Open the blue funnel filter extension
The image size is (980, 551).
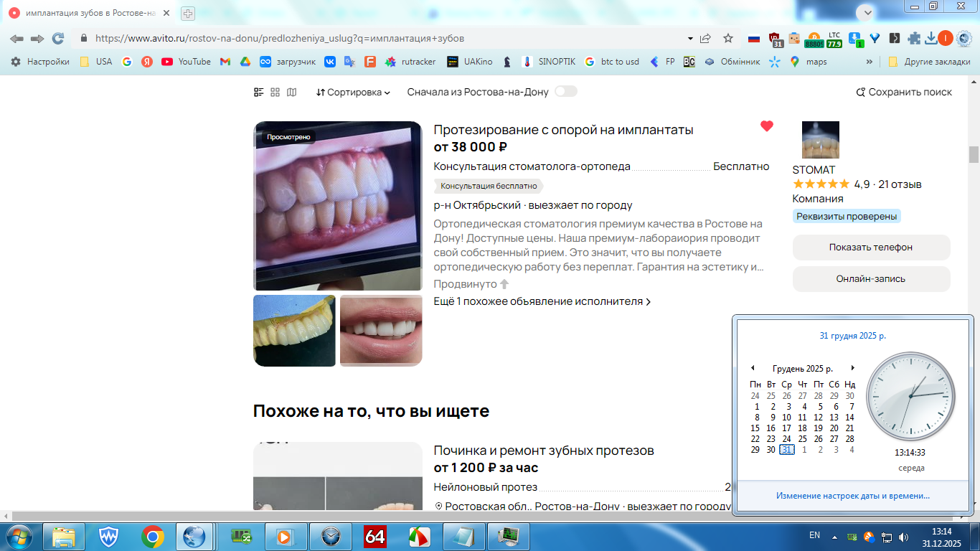pos(875,38)
